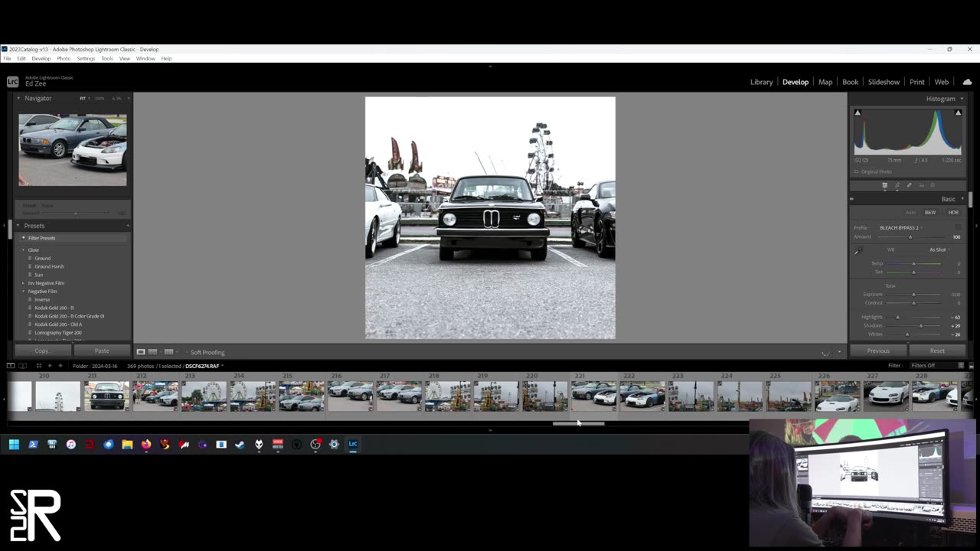980x551 pixels.
Task: Toggle shadow clipping triangle in histogram
Action: pos(857,112)
